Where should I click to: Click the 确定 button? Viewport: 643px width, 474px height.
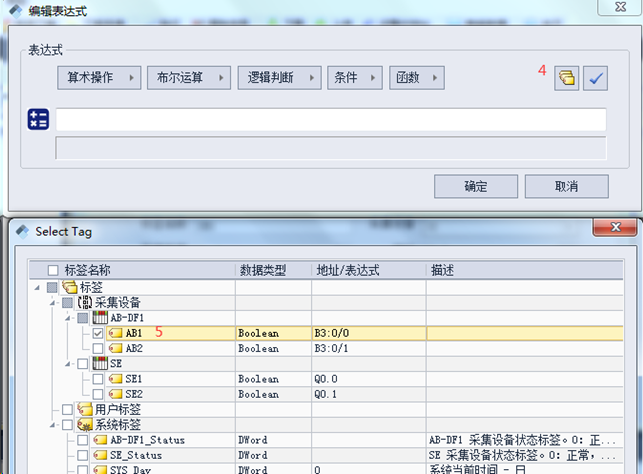pos(476,187)
